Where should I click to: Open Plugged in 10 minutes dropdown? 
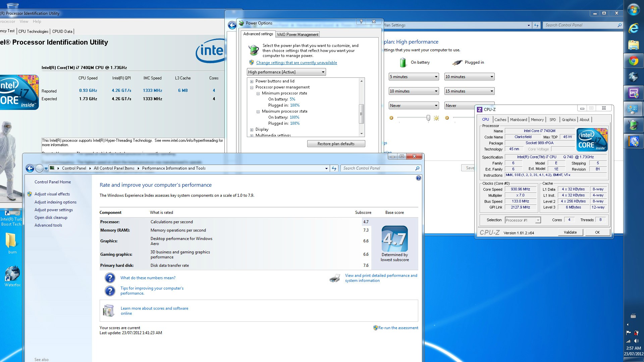point(469,77)
